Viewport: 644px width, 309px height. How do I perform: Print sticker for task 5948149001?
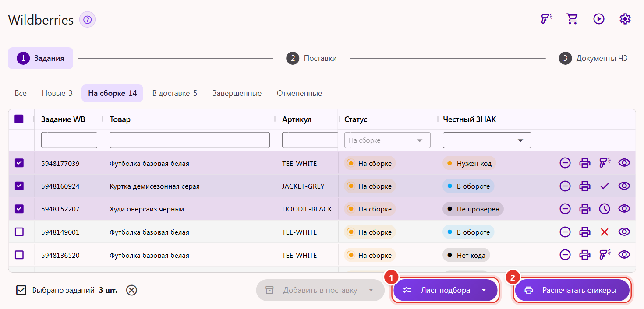(585, 232)
